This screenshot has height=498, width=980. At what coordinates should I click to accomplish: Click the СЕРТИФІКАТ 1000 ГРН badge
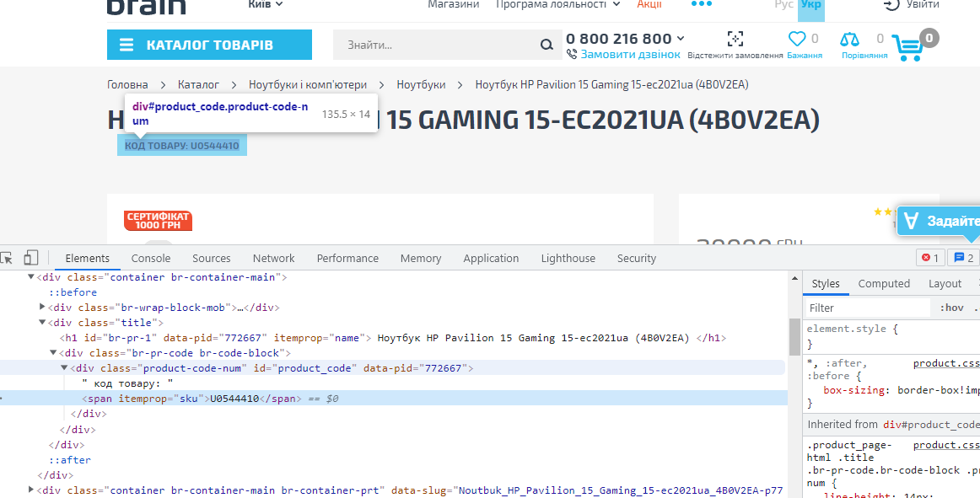(158, 221)
